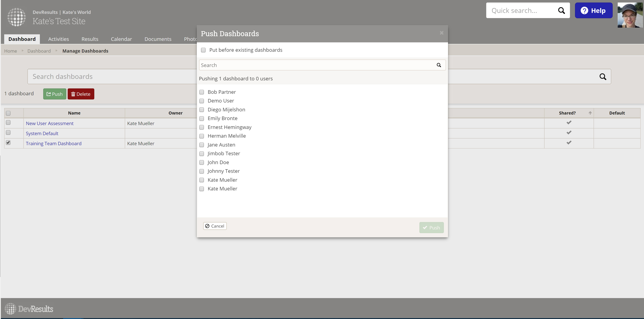
Task: Cancel the Push Dashboards dialog
Action: pyautogui.click(x=215, y=226)
